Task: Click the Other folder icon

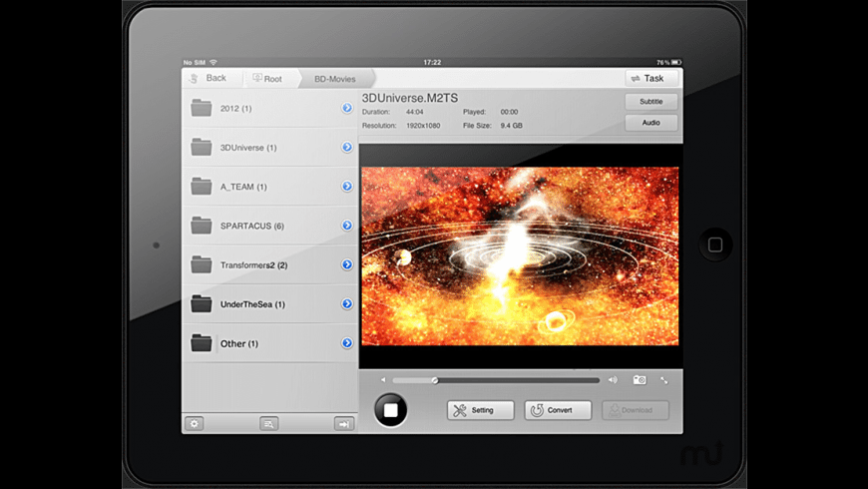Action: point(201,343)
